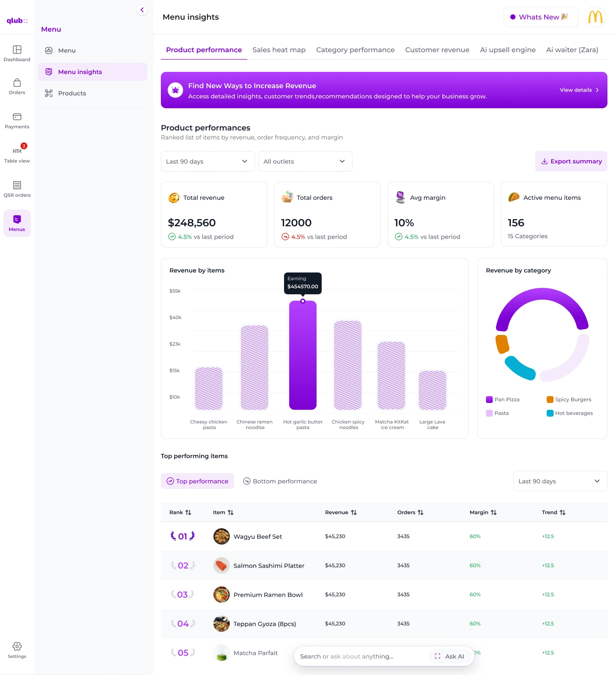The width and height of the screenshot is (616, 675).
Task: Click the Ask AI button
Action: pyautogui.click(x=450, y=656)
